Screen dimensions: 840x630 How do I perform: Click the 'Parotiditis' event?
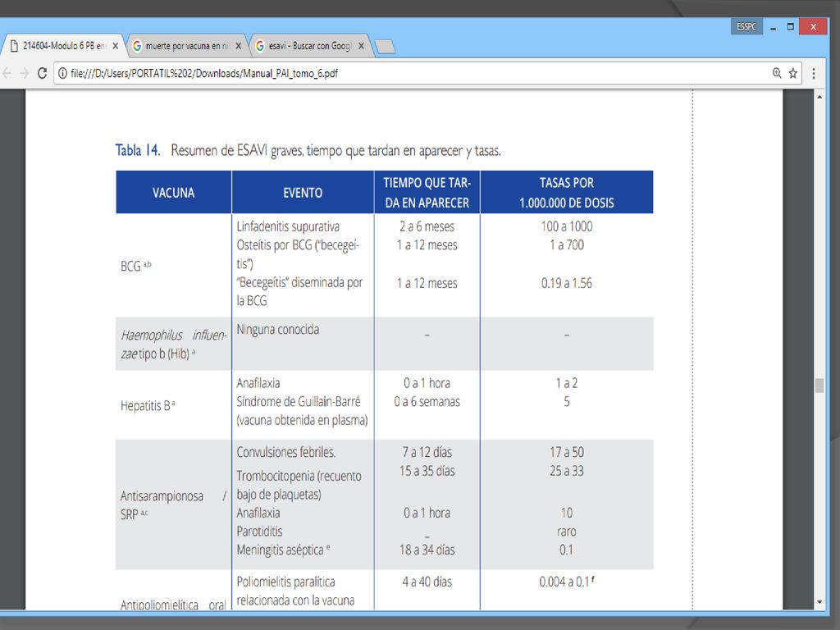[259, 532]
